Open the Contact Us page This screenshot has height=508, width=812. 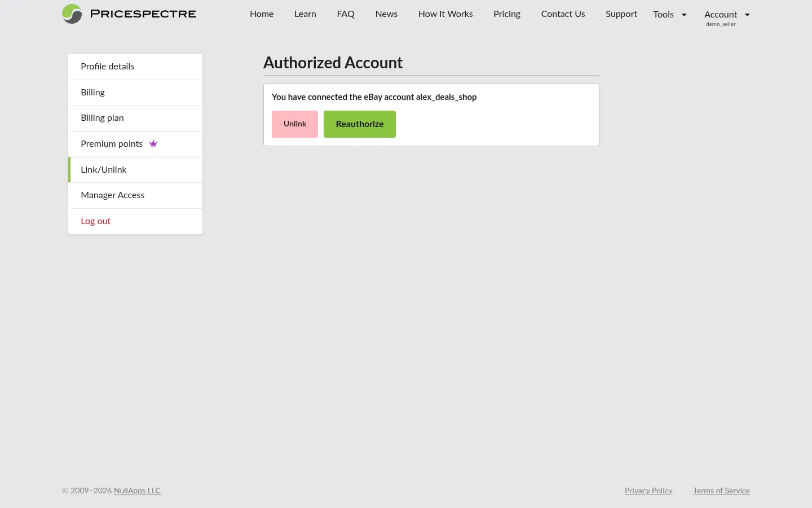click(563, 14)
